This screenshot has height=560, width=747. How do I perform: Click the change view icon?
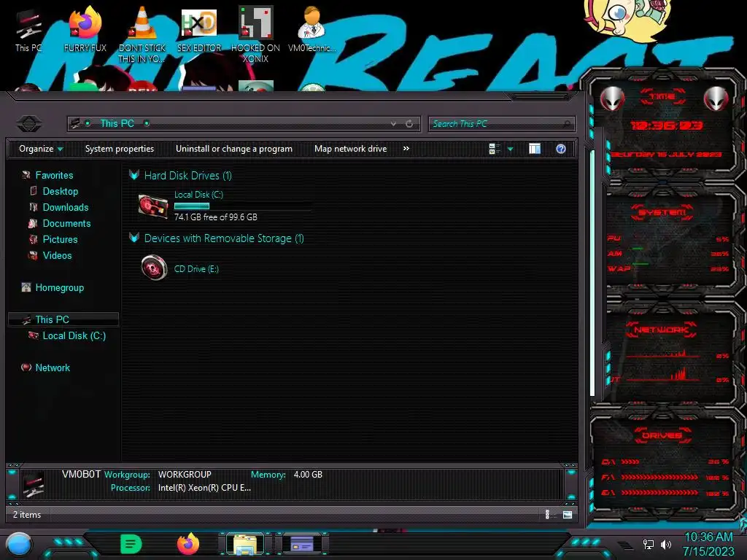point(494,149)
